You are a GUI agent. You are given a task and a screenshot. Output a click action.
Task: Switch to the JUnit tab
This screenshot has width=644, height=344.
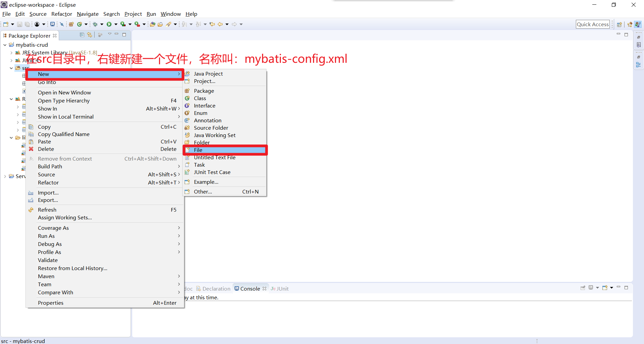[x=280, y=289]
